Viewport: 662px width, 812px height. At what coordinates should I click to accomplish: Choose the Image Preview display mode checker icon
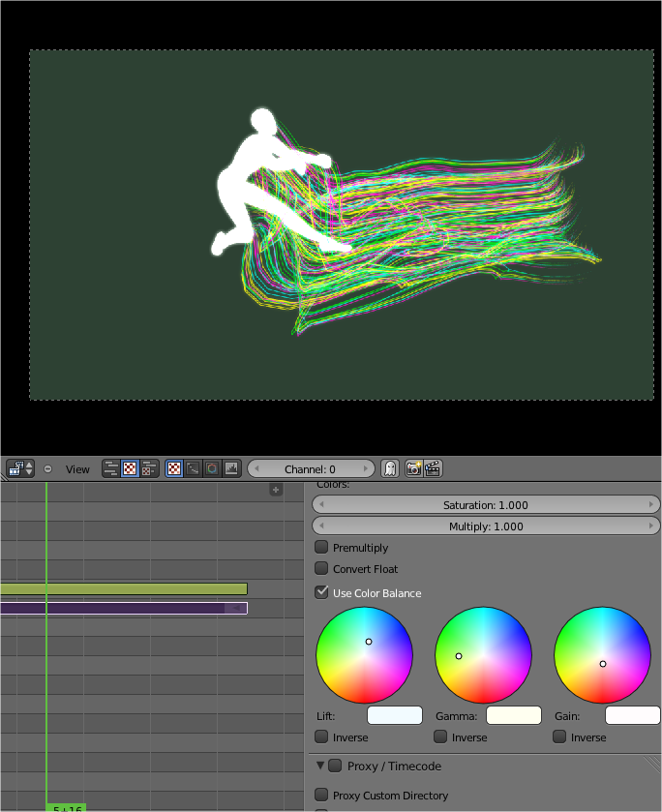click(174, 468)
